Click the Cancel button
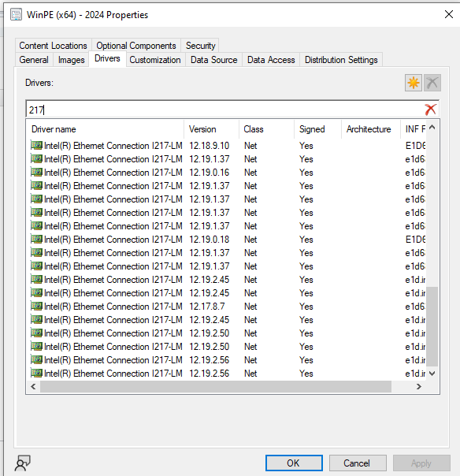The width and height of the screenshot is (460, 476). 358,463
